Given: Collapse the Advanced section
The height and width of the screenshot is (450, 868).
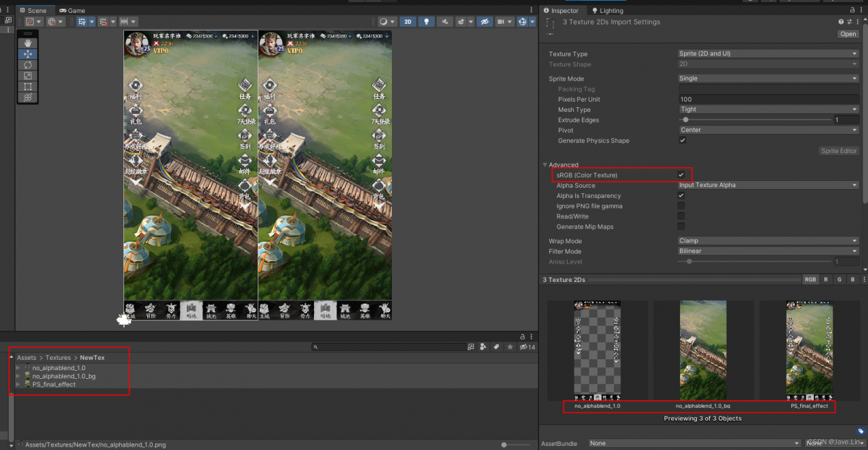Looking at the screenshot, I should 545,165.
